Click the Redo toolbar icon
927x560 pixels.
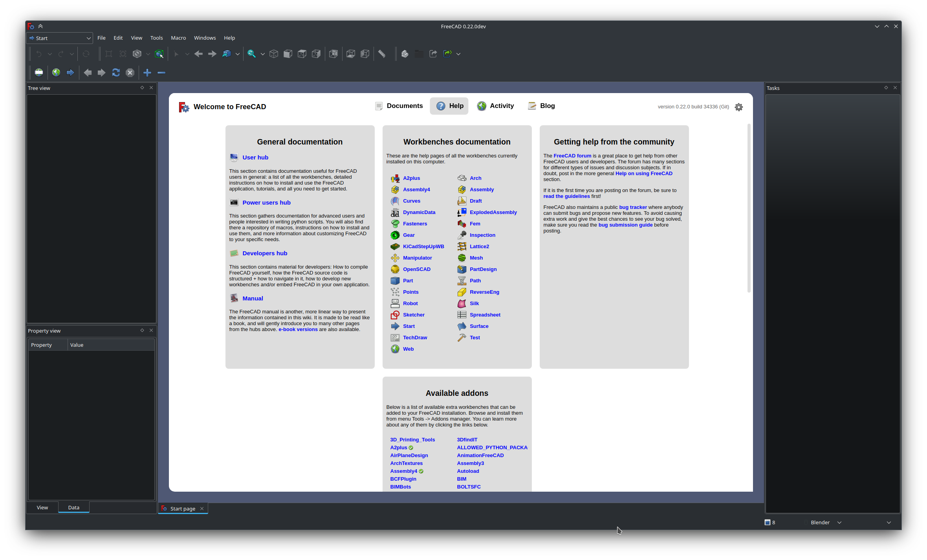coord(60,54)
